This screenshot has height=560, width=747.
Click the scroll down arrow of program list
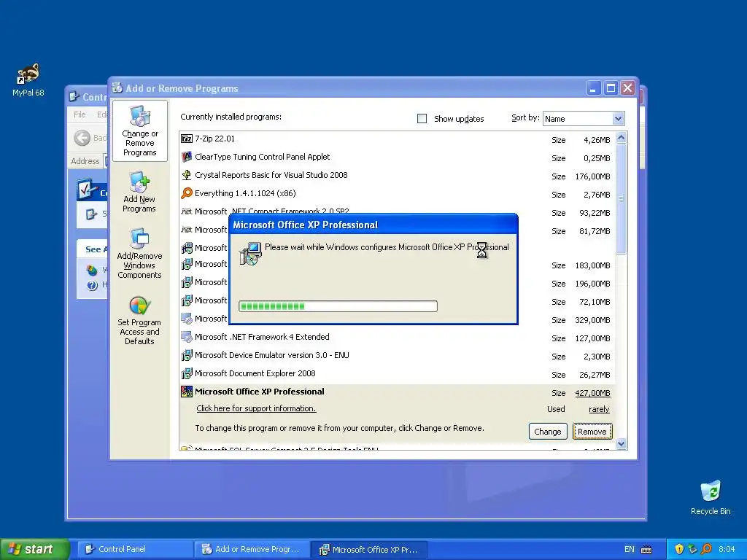[x=621, y=444]
